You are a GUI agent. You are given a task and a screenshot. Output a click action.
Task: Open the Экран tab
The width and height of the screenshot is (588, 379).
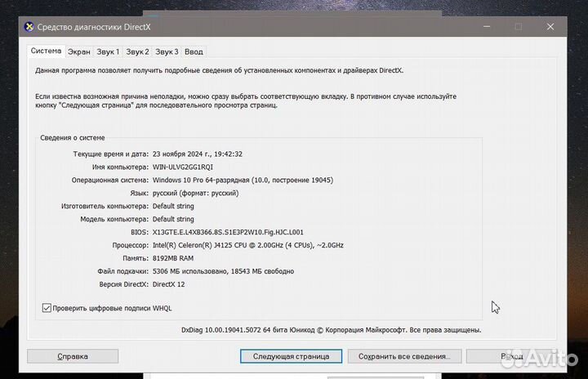(x=78, y=51)
